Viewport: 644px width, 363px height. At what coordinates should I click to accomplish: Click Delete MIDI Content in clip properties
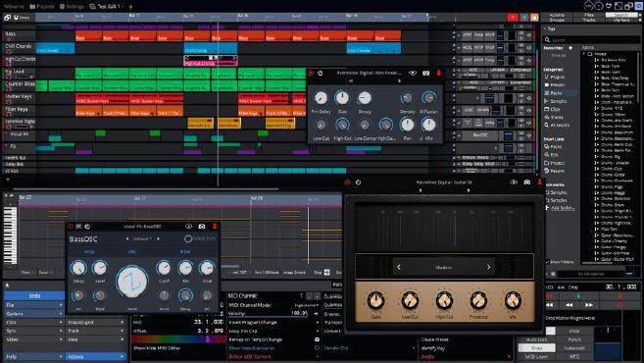250,356
